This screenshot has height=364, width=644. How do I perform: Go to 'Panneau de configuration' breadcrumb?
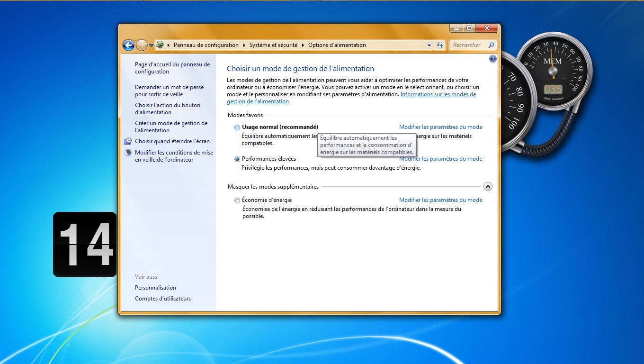tap(206, 45)
